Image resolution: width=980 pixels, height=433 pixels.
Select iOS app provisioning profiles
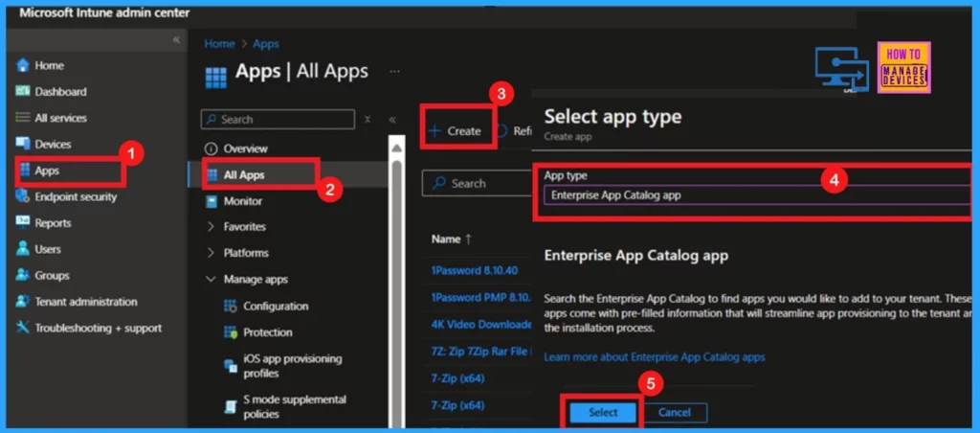[293, 366]
